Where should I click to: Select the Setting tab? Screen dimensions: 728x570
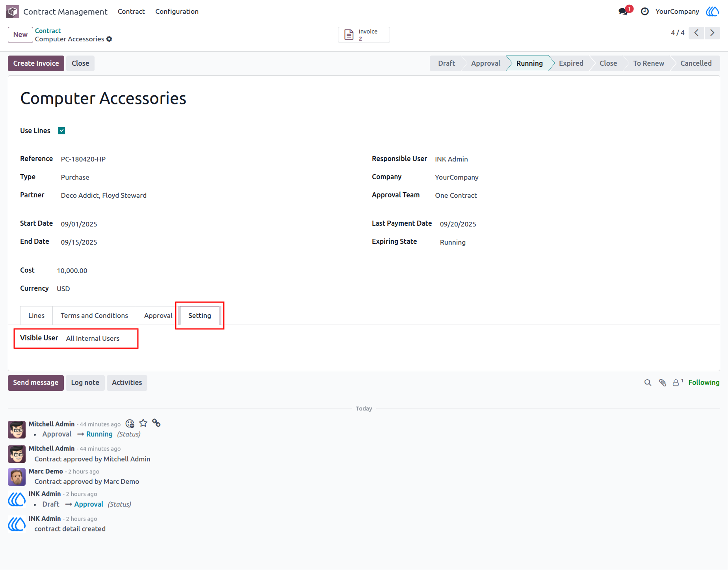point(200,316)
